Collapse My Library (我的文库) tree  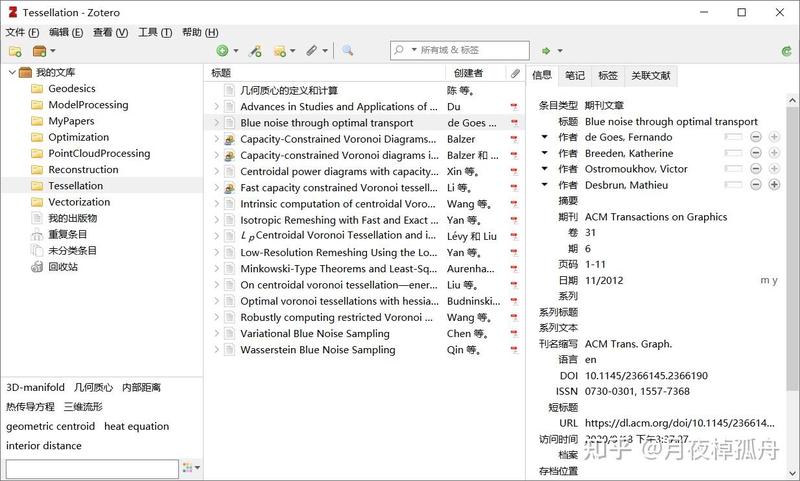coord(12,72)
